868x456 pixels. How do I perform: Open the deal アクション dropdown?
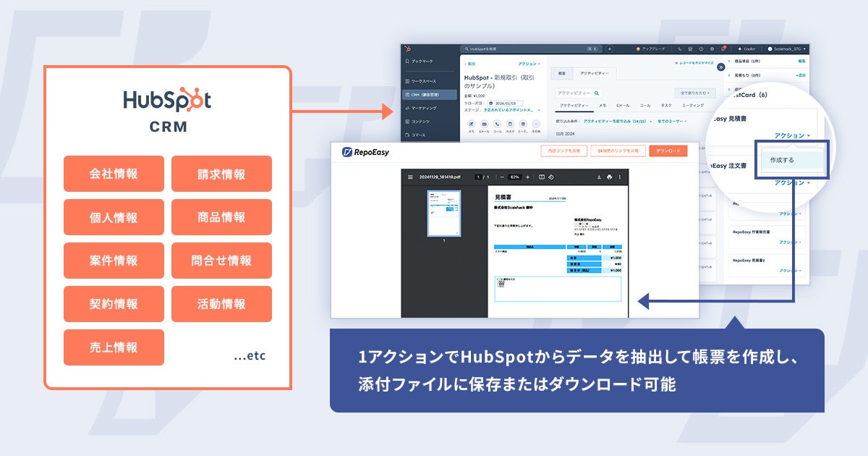point(529,64)
